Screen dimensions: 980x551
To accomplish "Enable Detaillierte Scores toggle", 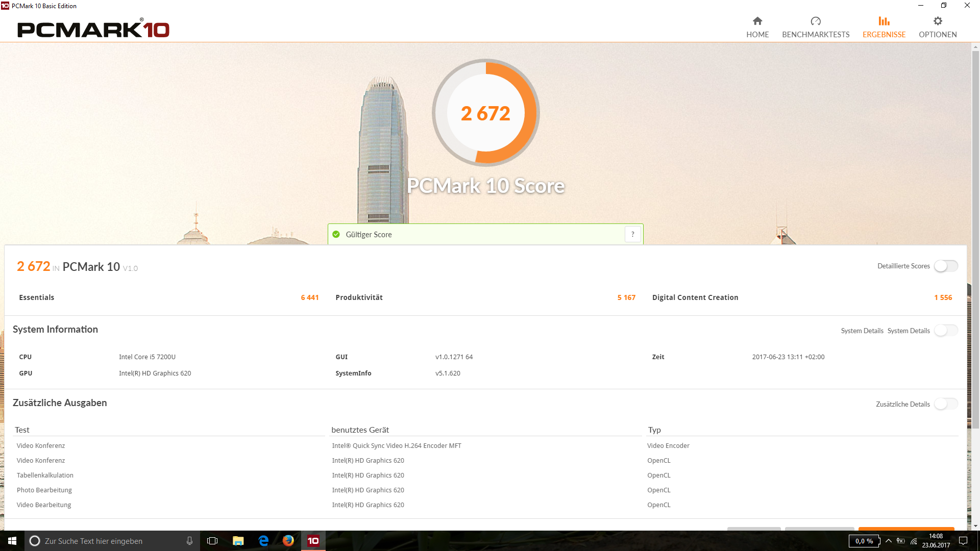I will tap(946, 266).
